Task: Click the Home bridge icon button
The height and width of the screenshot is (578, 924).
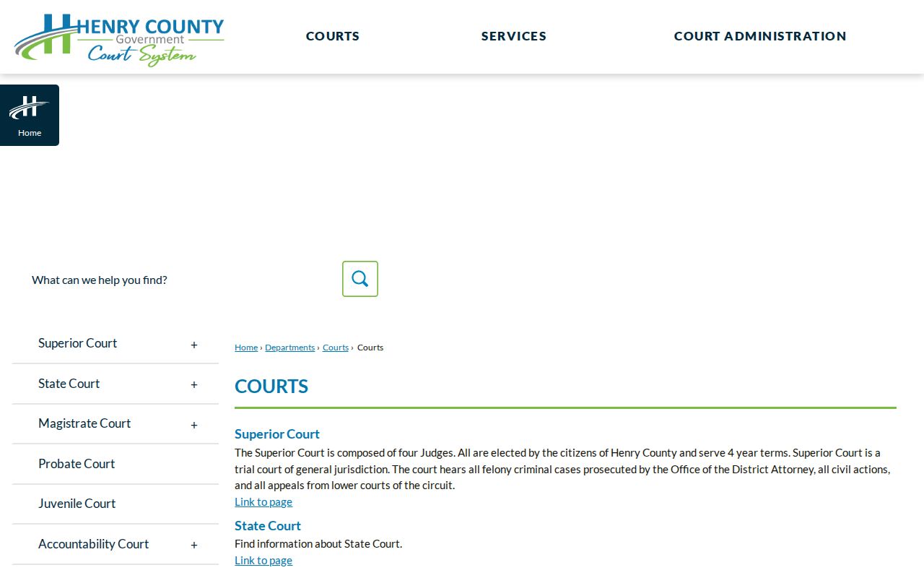Action: pos(30,115)
